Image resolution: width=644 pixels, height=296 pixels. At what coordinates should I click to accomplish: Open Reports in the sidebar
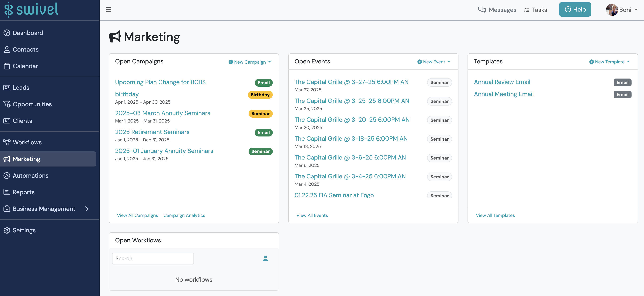[x=19, y=192]
